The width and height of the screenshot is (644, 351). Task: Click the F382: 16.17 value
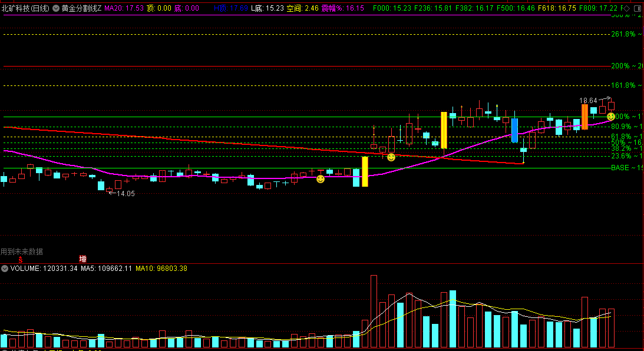[474, 8]
